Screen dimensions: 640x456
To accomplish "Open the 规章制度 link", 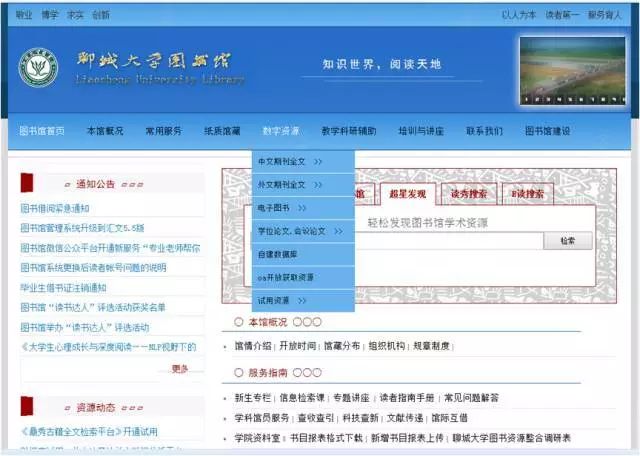I will point(431,346).
